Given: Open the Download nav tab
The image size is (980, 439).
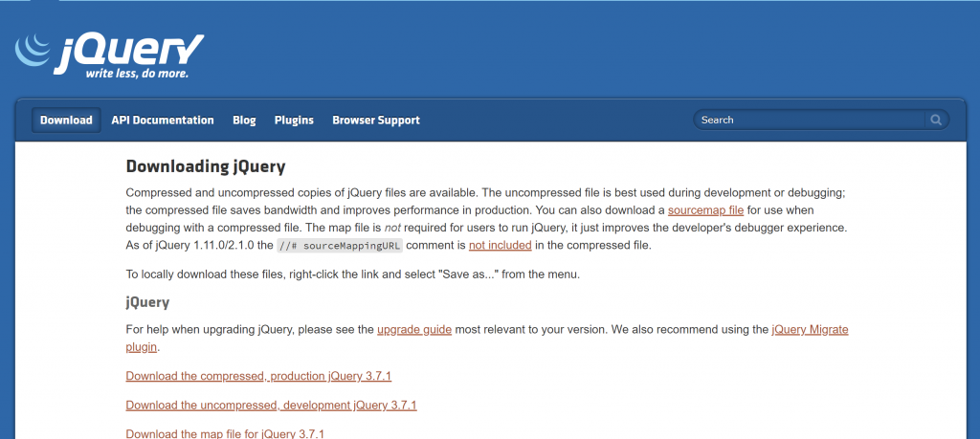Looking at the screenshot, I should coord(66,120).
